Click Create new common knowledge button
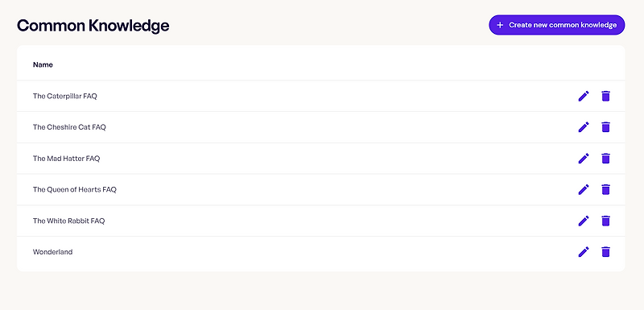This screenshot has height=310, width=644. 556,25
